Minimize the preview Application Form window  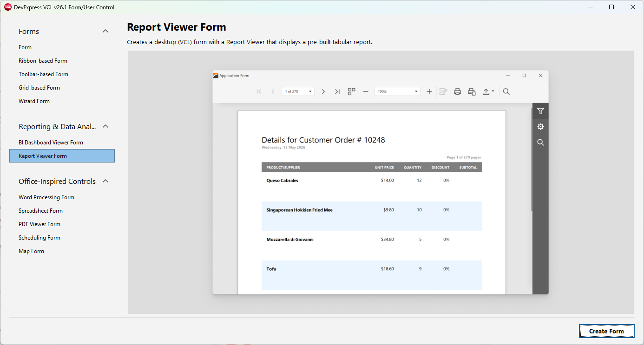pos(508,76)
